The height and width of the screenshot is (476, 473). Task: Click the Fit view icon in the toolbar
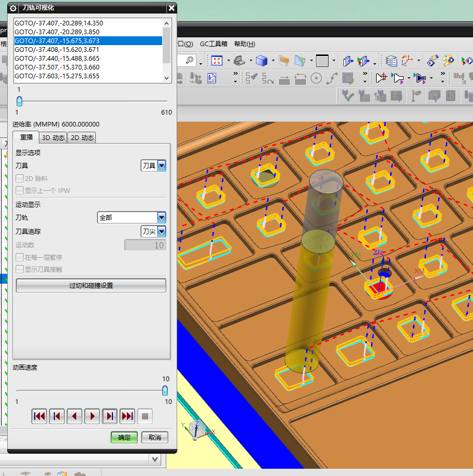(217, 61)
